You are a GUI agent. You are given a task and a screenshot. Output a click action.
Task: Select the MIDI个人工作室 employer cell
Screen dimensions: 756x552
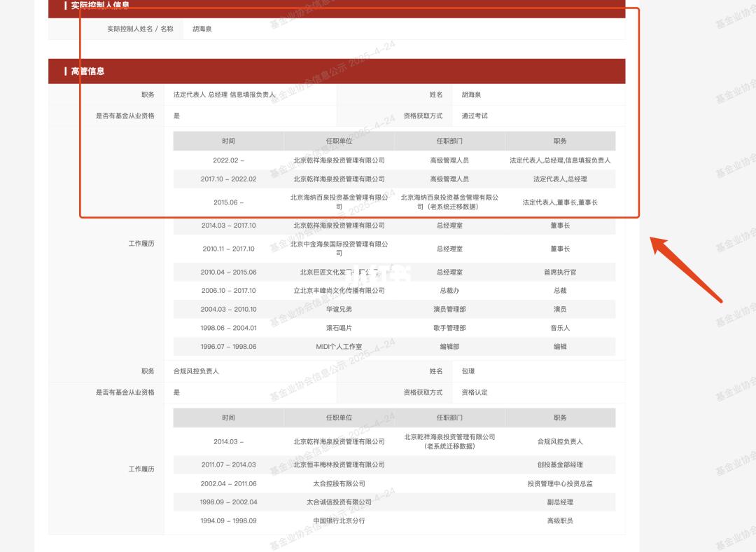click(339, 347)
